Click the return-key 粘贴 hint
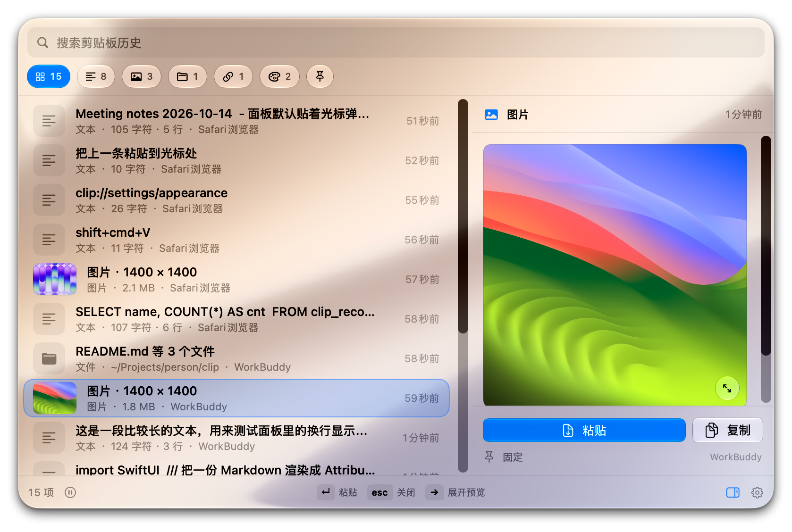 337,492
